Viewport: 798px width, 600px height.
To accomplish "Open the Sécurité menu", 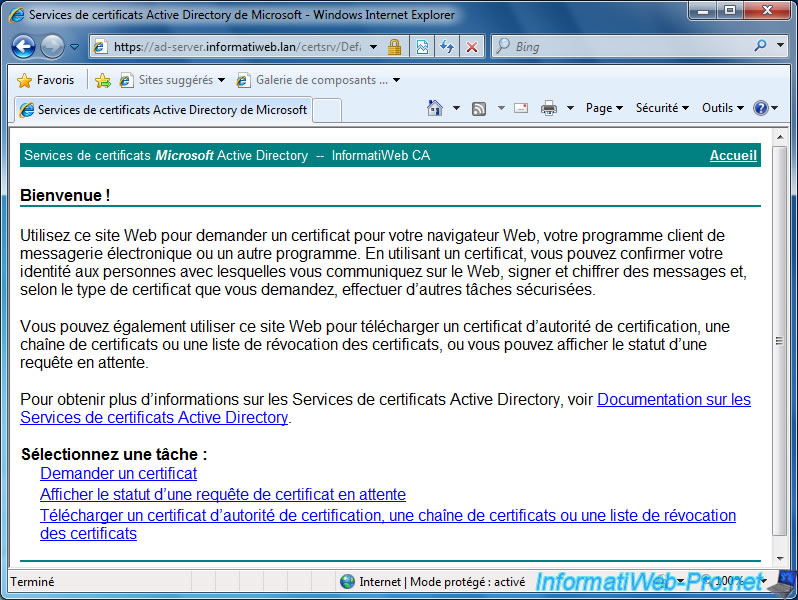I will (662, 108).
